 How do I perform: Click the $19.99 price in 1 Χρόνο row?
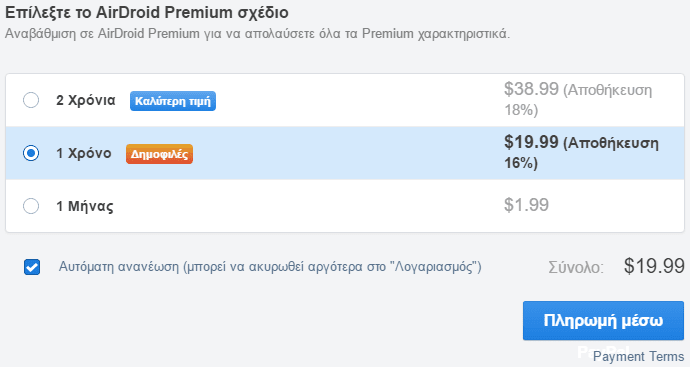531,142
